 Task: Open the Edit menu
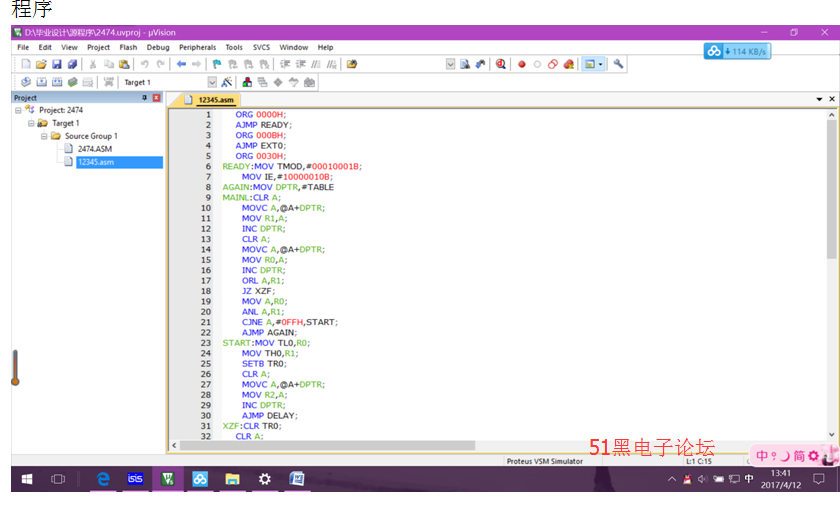(x=45, y=47)
